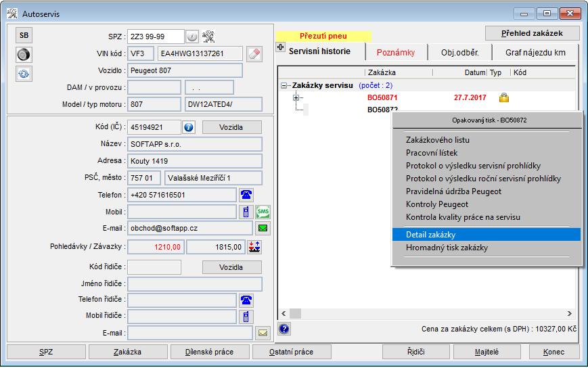Choose Kontrola kvality práce na servisu
This screenshot has width=588, height=368.
click(487, 217)
